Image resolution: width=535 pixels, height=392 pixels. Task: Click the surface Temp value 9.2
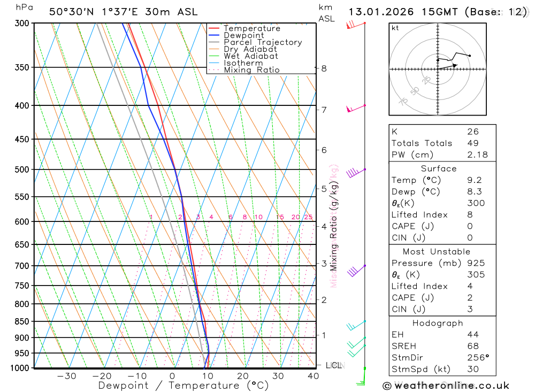click(x=474, y=180)
